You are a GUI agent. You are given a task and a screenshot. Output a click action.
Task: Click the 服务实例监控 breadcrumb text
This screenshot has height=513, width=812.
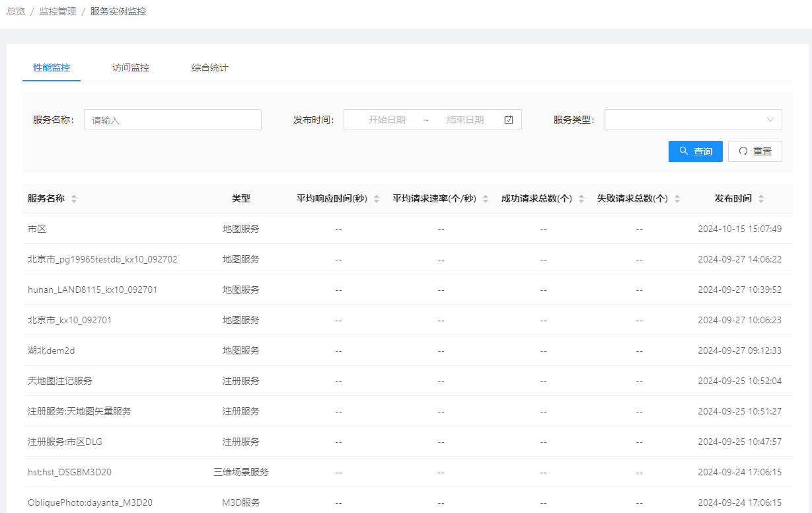click(x=118, y=11)
